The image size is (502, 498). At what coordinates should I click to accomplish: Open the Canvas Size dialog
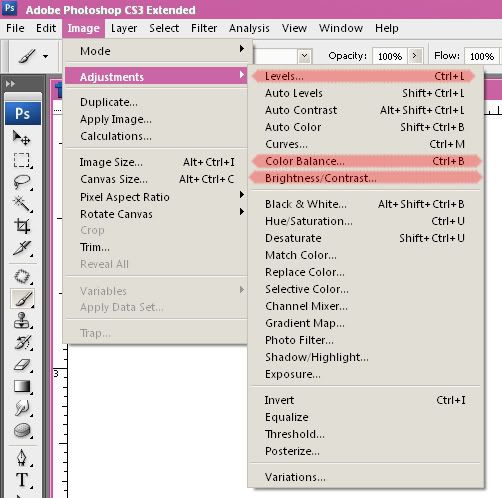(156, 179)
